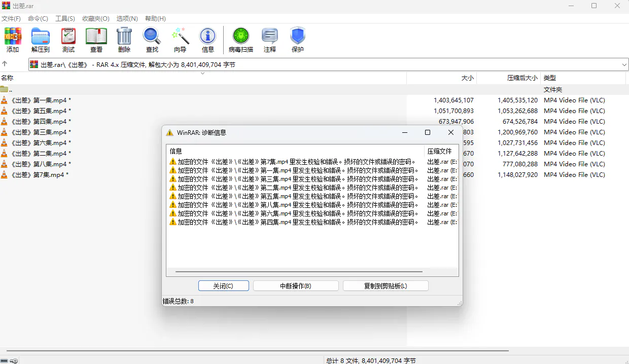Click the 保护 (Protect) shield icon
Viewport: 629px width, 364px height.
coord(298,40)
